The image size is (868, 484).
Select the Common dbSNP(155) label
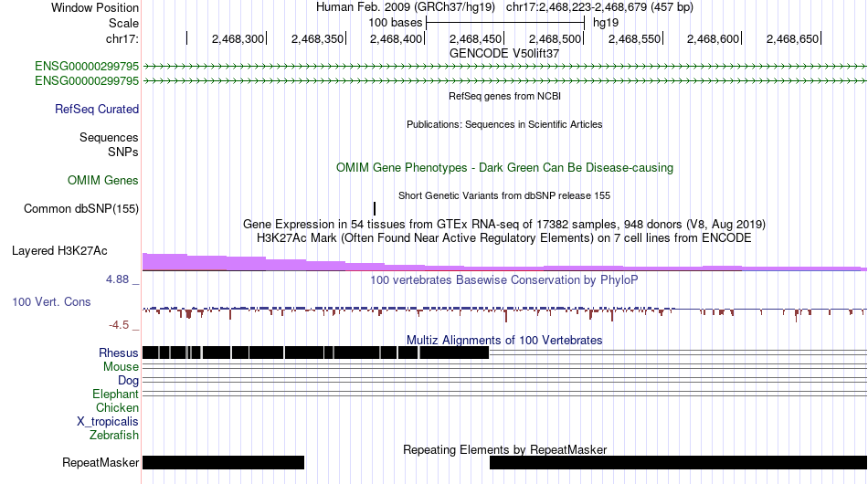point(81,208)
